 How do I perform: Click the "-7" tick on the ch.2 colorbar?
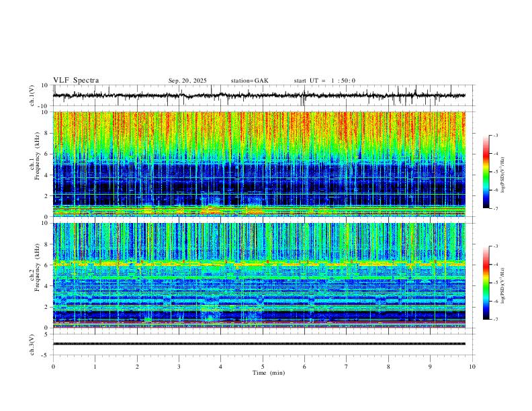496,320
